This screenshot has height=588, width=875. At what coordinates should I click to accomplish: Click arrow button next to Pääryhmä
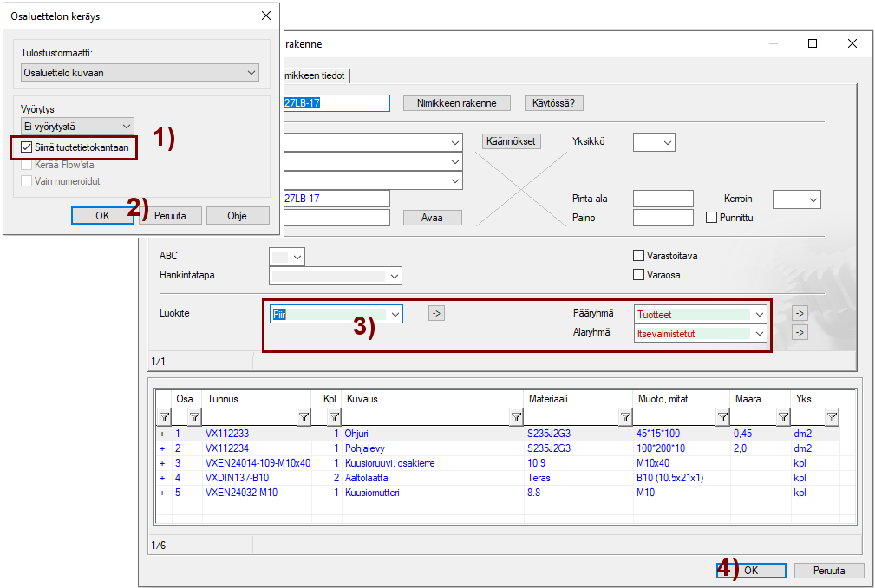[x=800, y=313]
